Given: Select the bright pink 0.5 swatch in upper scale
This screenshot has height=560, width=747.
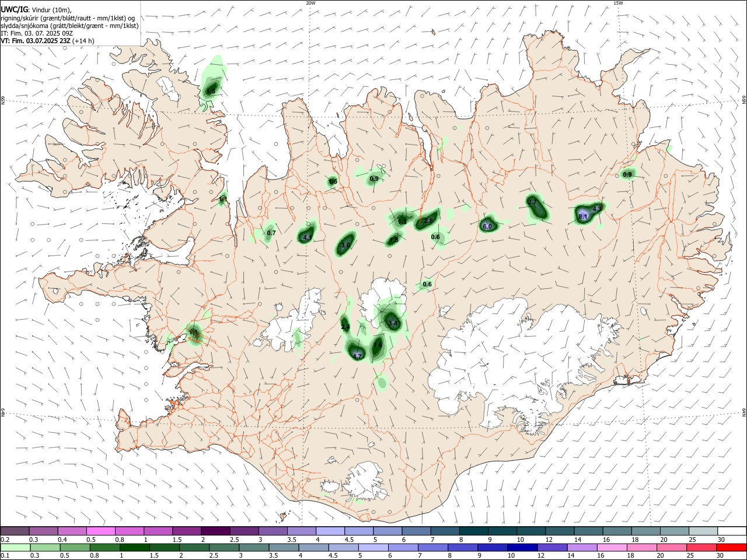Looking at the screenshot, I should [100, 531].
